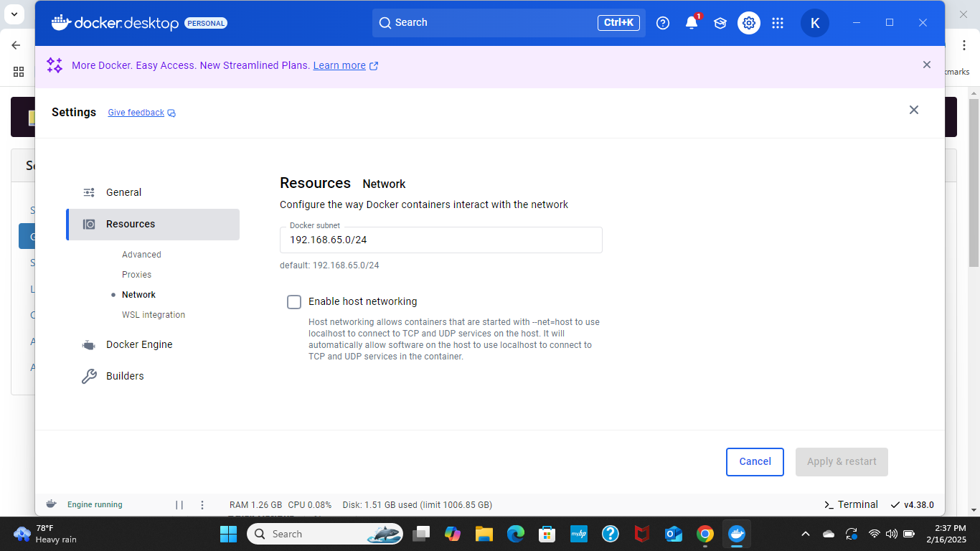Click the Learn more link in banner

(339, 66)
